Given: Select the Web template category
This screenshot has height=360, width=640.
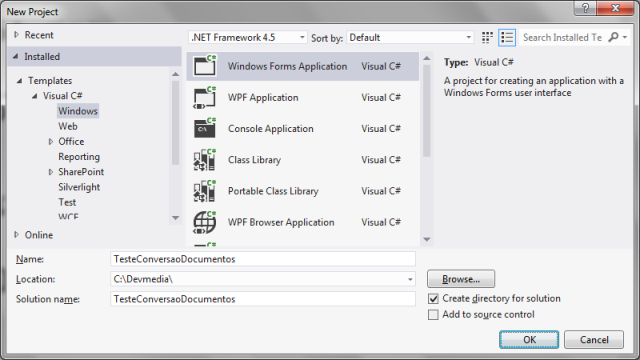Looking at the screenshot, I should pyautogui.click(x=68, y=127).
